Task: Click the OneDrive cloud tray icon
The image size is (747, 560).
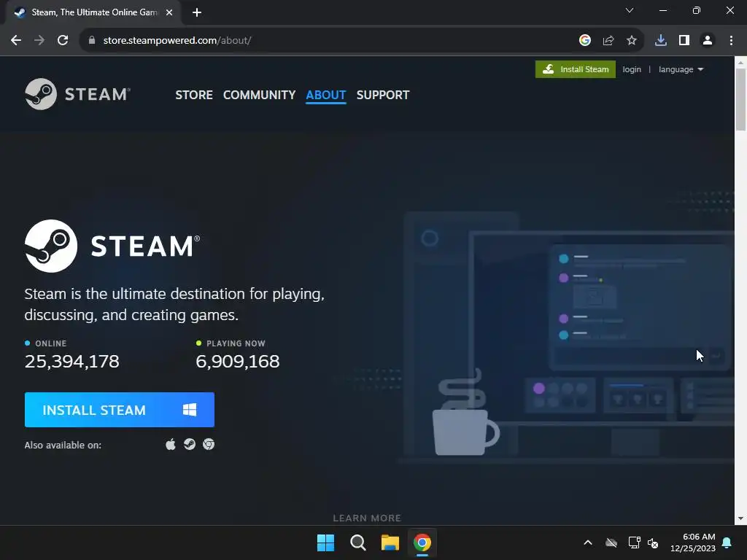Action: (x=611, y=542)
